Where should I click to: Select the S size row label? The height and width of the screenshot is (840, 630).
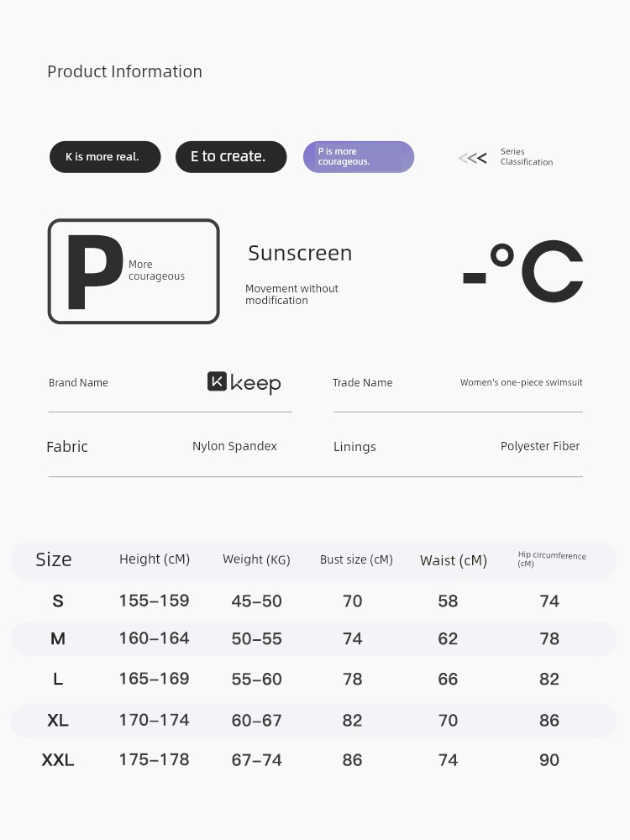(x=58, y=601)
